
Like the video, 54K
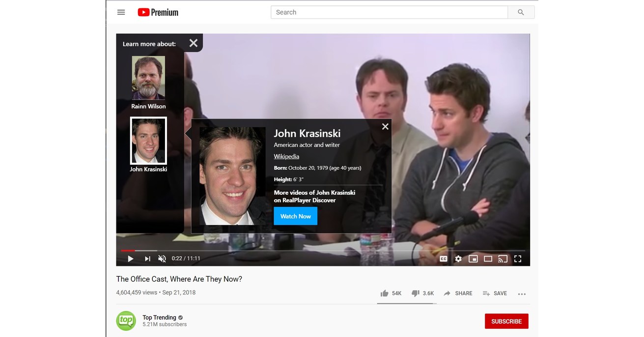tap(391, 293)
